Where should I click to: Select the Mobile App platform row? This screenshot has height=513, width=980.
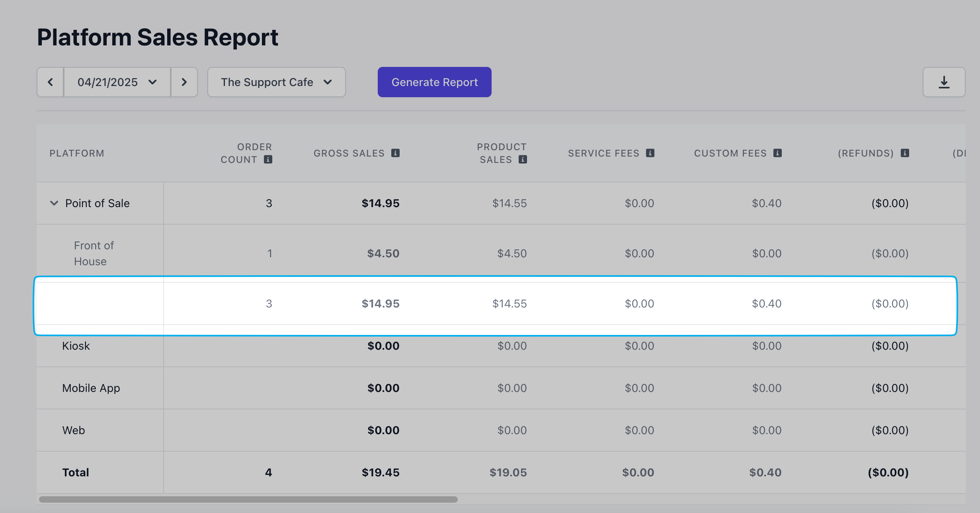[91, 388]
